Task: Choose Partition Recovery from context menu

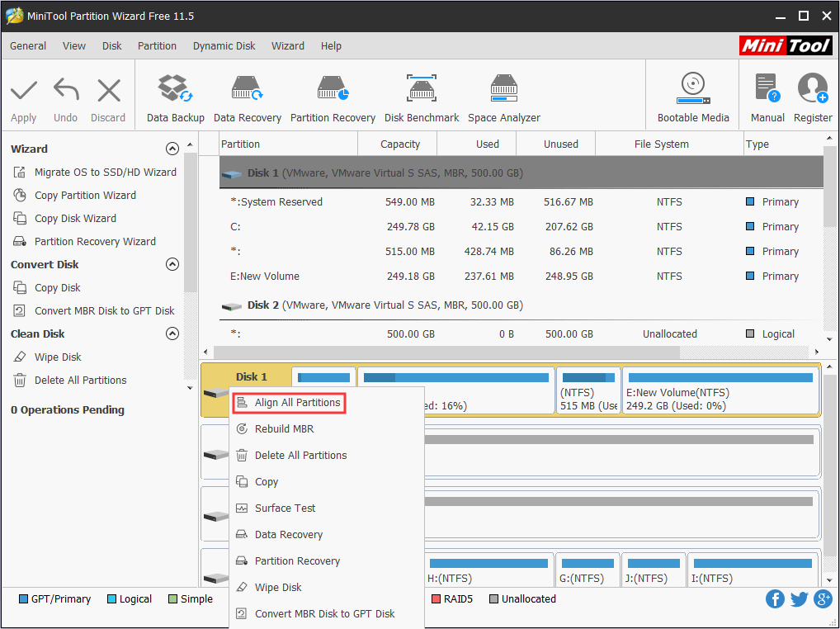Action: [327, 560]
